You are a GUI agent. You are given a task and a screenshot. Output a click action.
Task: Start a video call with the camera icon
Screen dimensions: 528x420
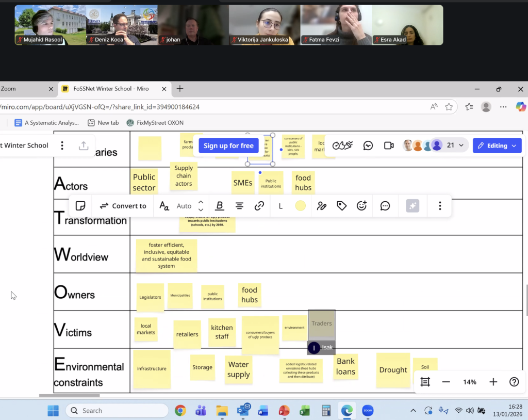(389, 146)
